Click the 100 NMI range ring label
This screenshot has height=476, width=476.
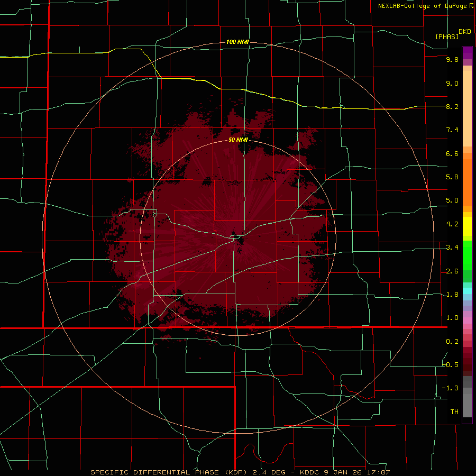[237, 42]
